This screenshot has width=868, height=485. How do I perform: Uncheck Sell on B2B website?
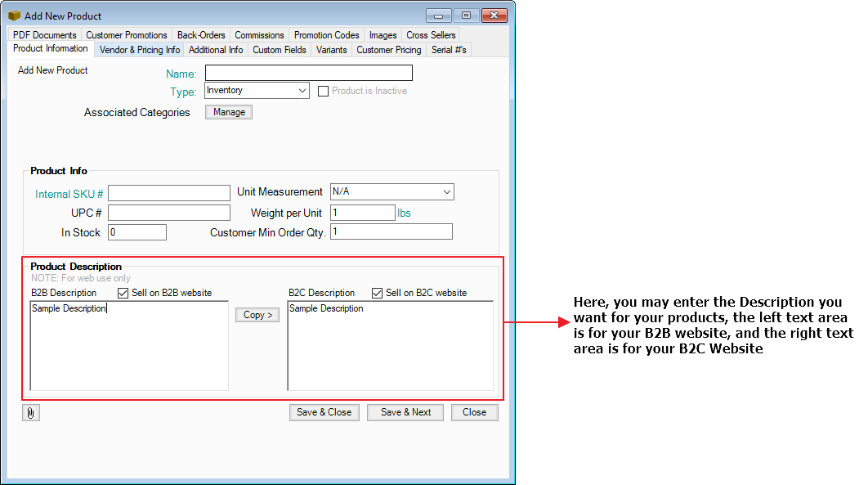coord(123,293)
